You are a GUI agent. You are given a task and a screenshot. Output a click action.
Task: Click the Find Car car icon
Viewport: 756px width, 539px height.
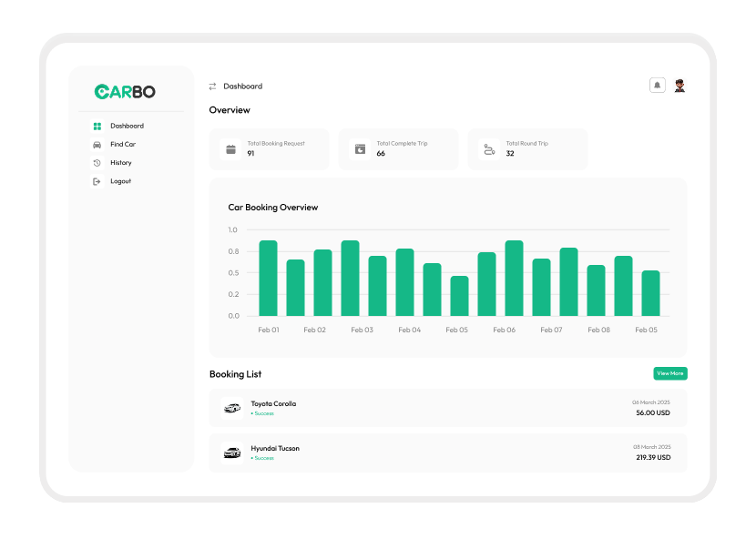coord(97,145)
